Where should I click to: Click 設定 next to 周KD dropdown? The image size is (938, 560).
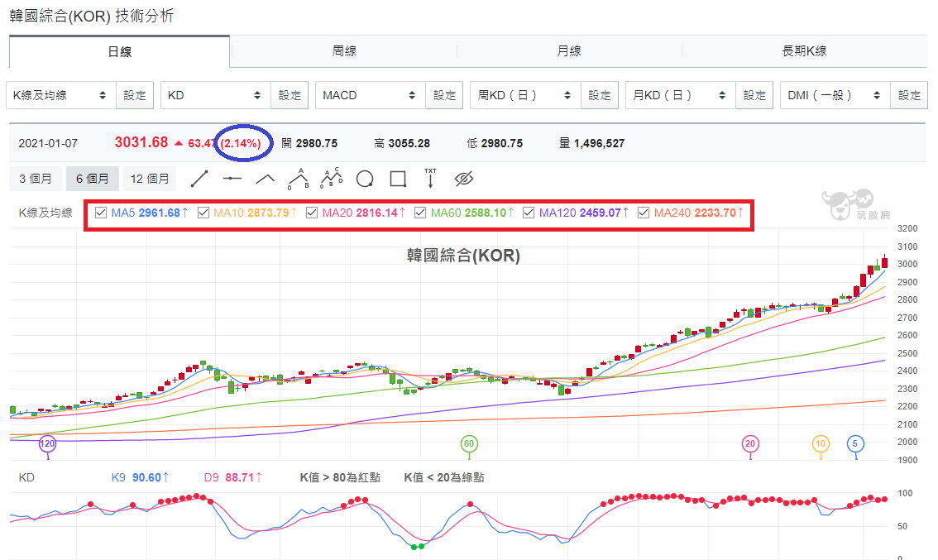pos(600,95)
